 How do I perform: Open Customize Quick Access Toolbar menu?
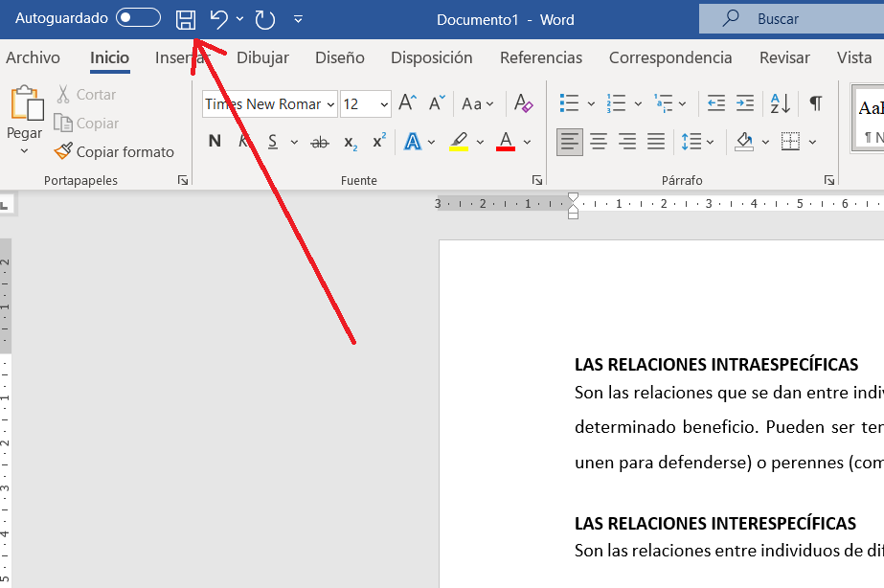(x=298, y=20)
